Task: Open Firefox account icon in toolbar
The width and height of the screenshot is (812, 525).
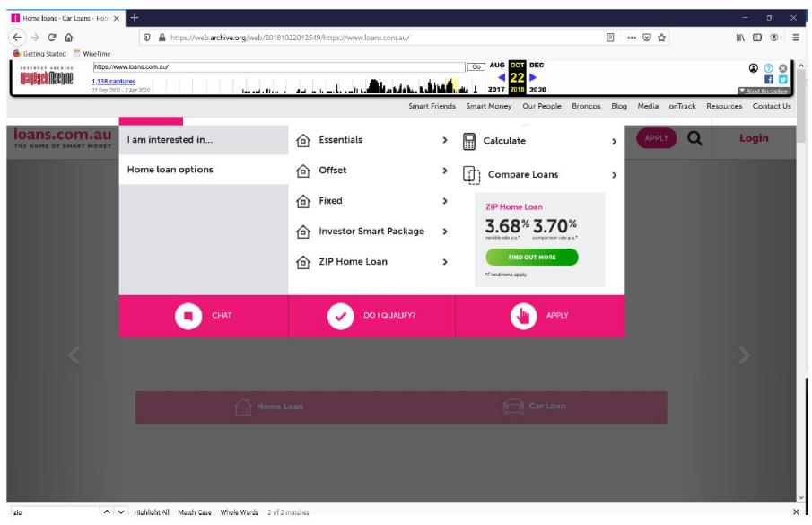Action: tap(774, 38)
